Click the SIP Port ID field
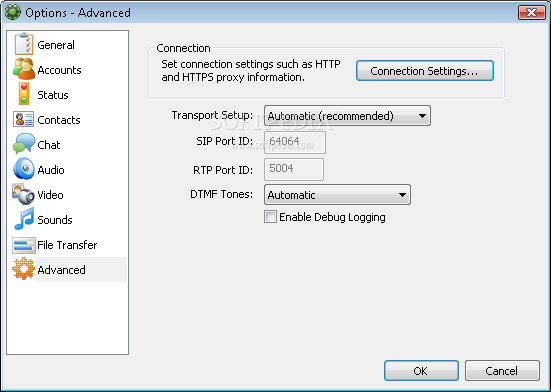Viewport: 551px width, 392px height. 294,142
